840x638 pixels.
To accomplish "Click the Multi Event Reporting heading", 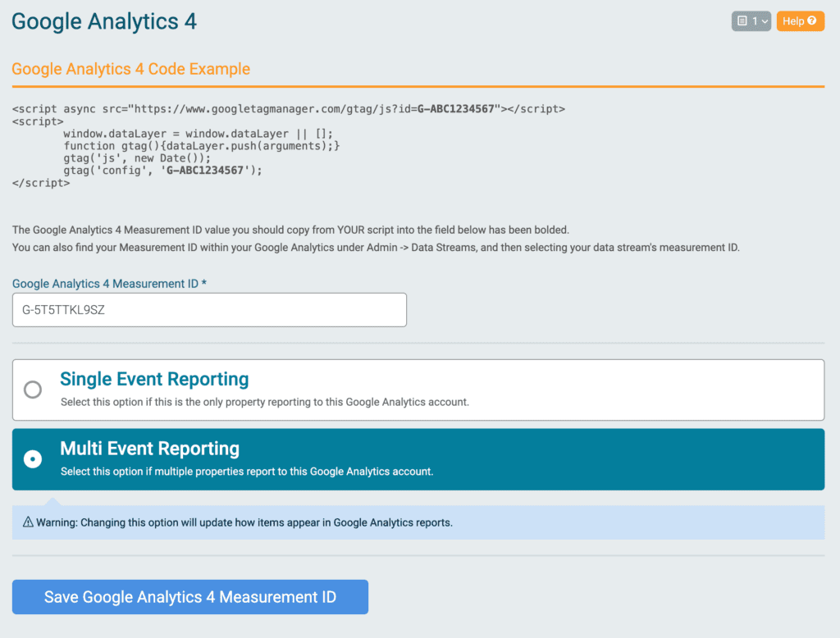I will [x=149, y=449].
